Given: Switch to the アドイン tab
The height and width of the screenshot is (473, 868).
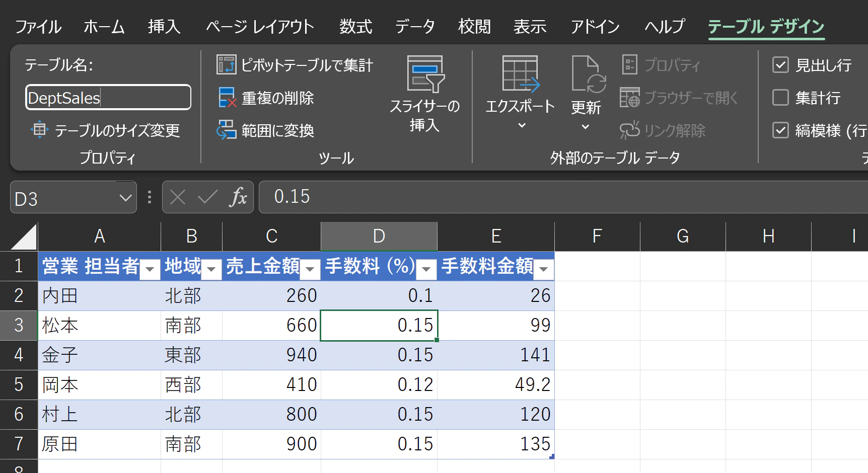Looking at the screenshot, I should [595, 26].
